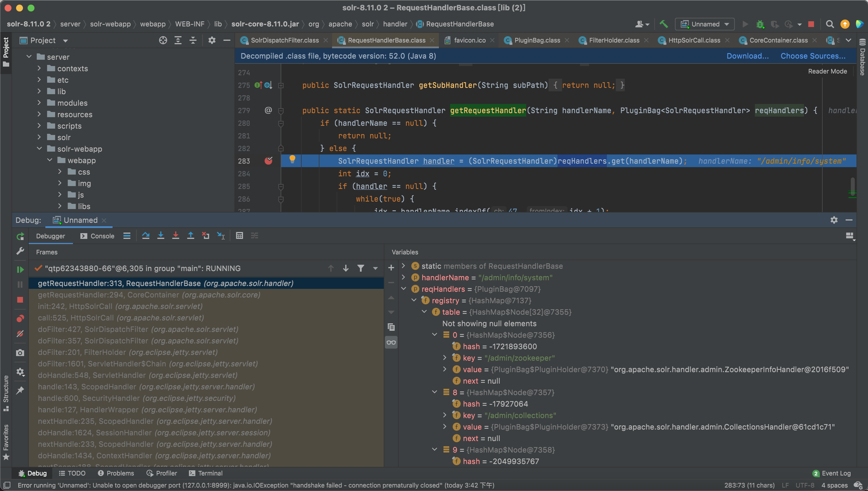Open the Console tab in debugger
Screen dimensions: 868x491
click(x=97, y=236)
